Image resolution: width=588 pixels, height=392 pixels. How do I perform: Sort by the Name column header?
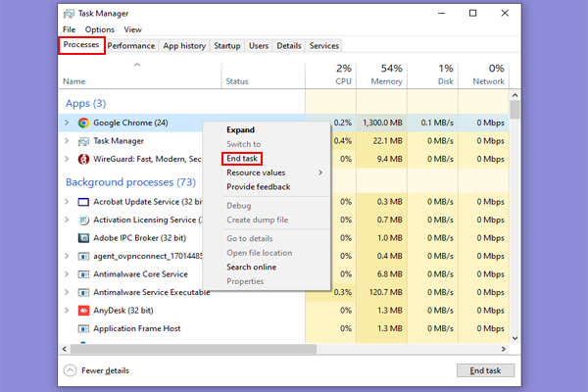pos(139,75)
